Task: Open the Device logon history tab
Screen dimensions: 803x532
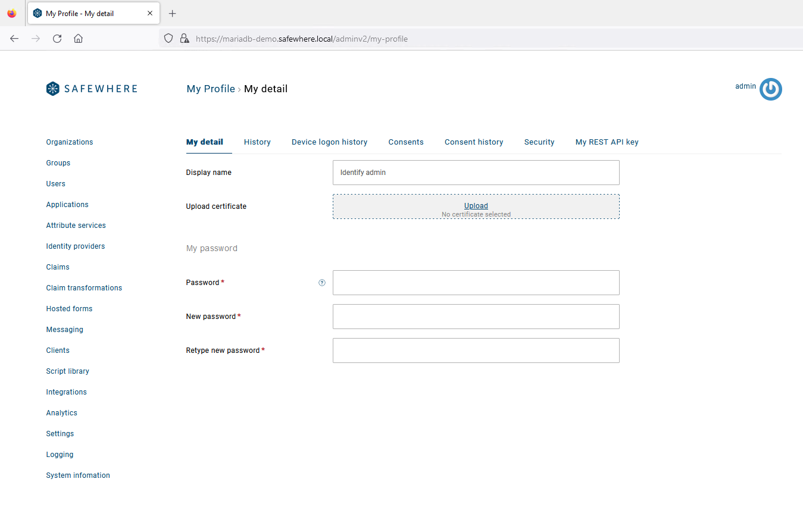Action: coord(329,142)
